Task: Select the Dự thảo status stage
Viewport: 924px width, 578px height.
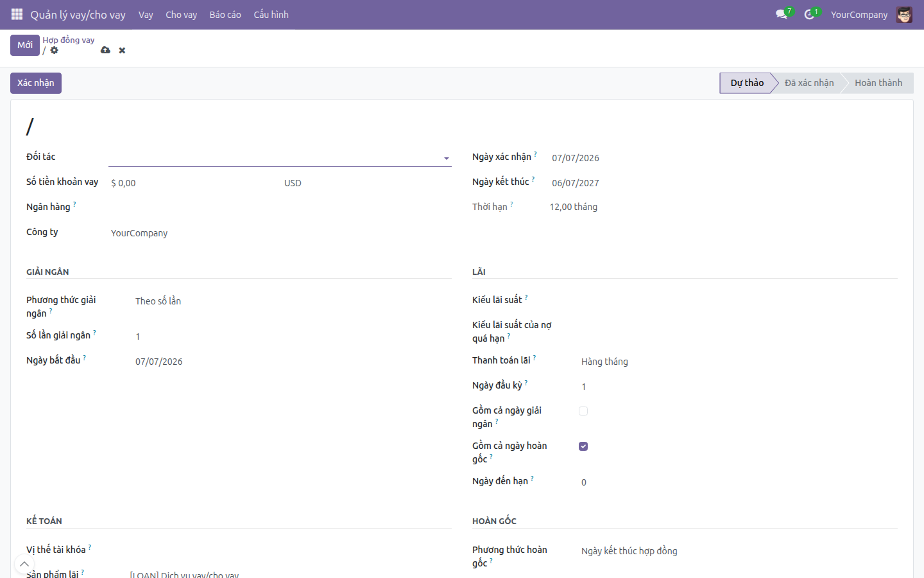Action: 747,83
